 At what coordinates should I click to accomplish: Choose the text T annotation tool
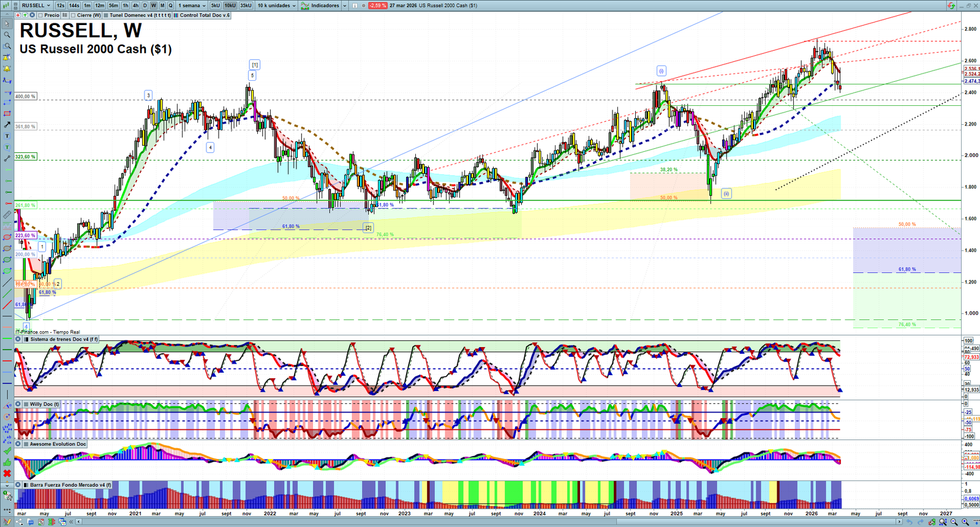(7, 136)
